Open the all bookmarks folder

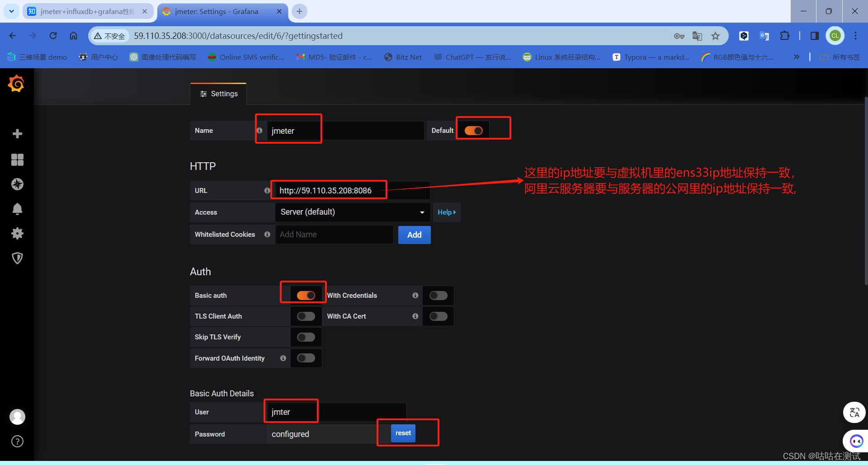(840, 57)
